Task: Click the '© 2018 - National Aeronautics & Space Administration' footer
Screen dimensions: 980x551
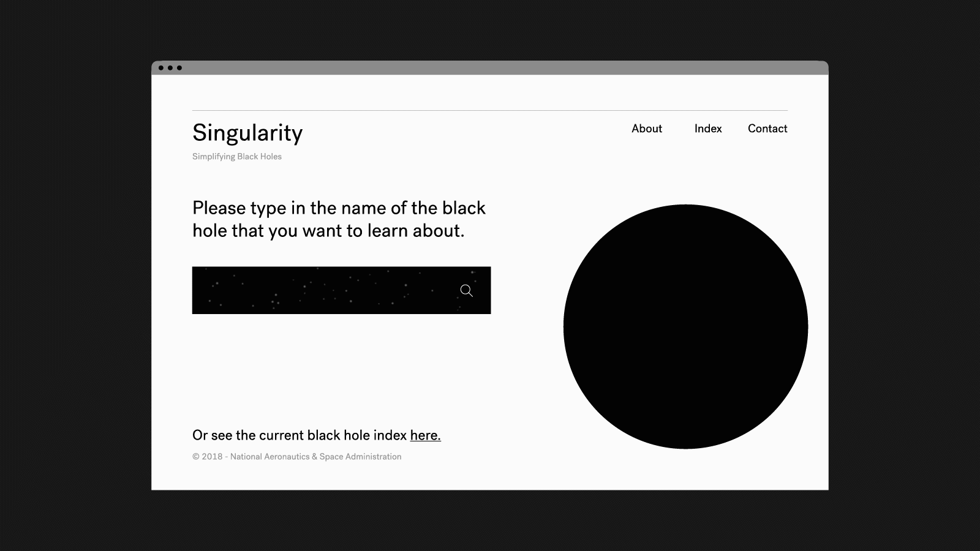Action: 297,457
